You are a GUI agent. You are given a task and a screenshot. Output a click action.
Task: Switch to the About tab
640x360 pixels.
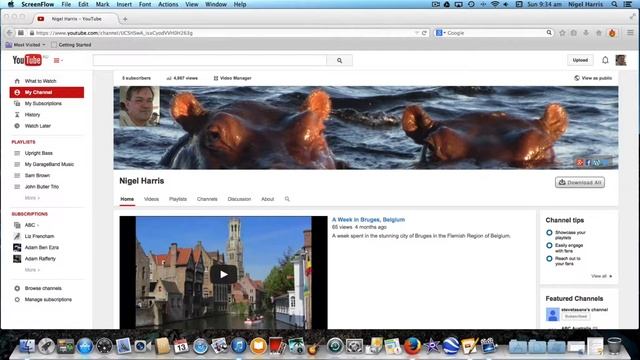(x=267, y=199)
